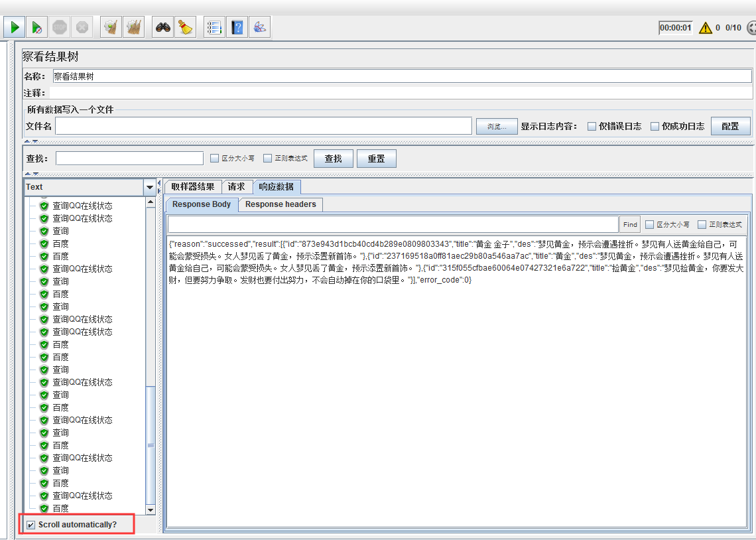This screenshot has width=756, height=540.
Task: Click the 浏览 browse button
Action: pos(497,126)
